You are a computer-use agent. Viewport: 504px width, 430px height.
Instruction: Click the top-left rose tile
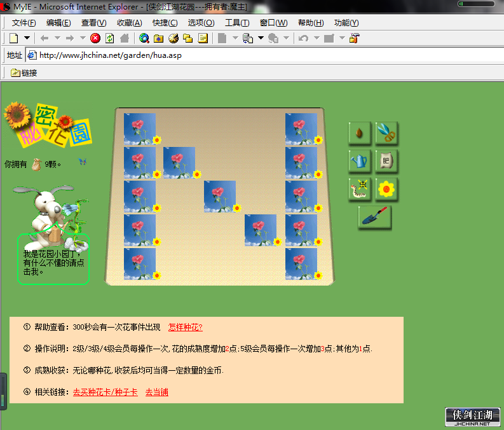[140, 129]
